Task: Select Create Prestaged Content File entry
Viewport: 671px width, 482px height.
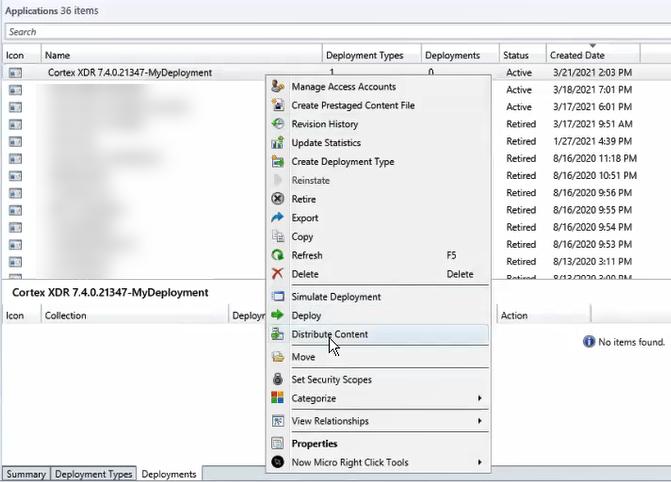Action: [x=378, y=105]
